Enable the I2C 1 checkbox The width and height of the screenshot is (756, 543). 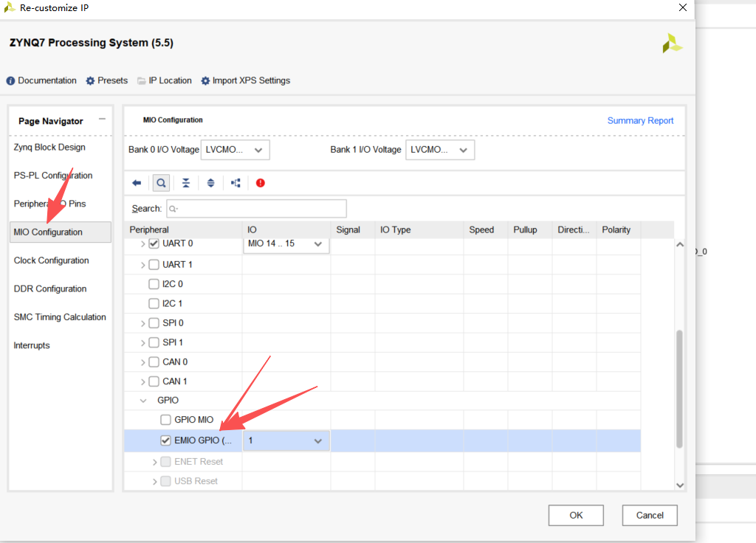(154, 303)
